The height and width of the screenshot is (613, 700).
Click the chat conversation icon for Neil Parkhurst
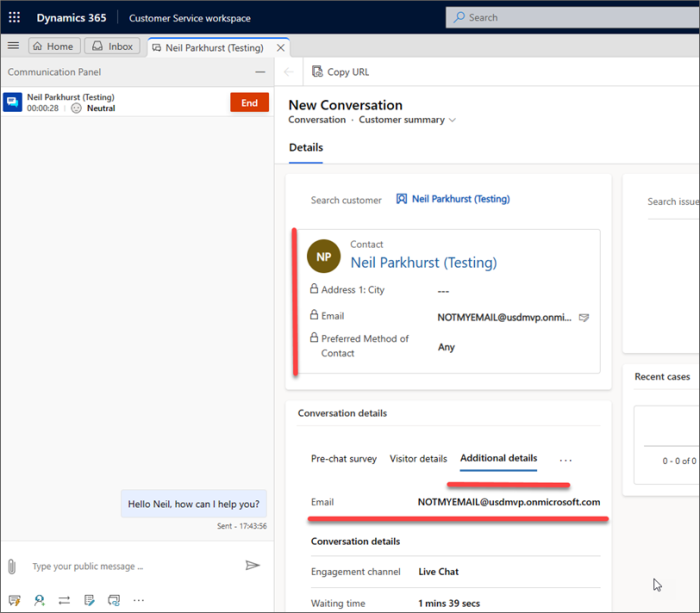12,102
